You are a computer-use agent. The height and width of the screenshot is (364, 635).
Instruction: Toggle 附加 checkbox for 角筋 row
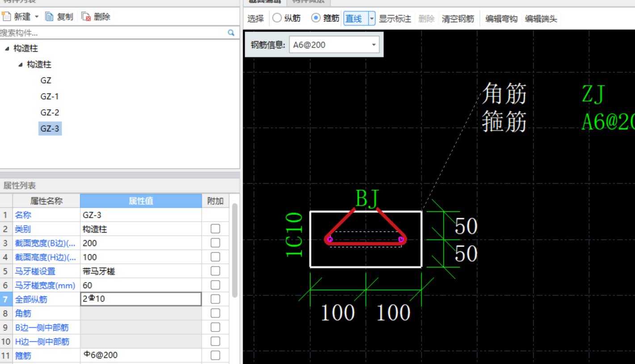point(215,313)
